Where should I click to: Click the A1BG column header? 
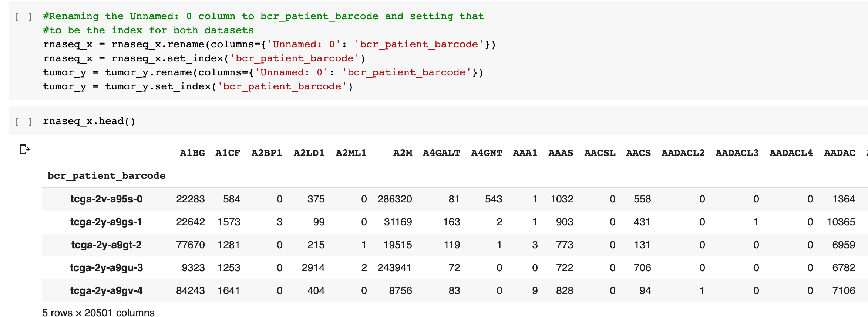pos(192,153)
